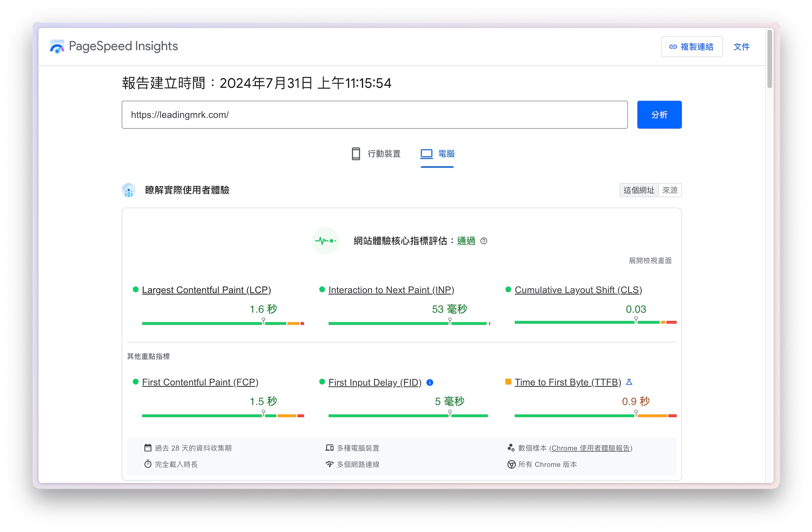Click the CLS value 0.03
The image size is (812, 532).
[636, 309]
